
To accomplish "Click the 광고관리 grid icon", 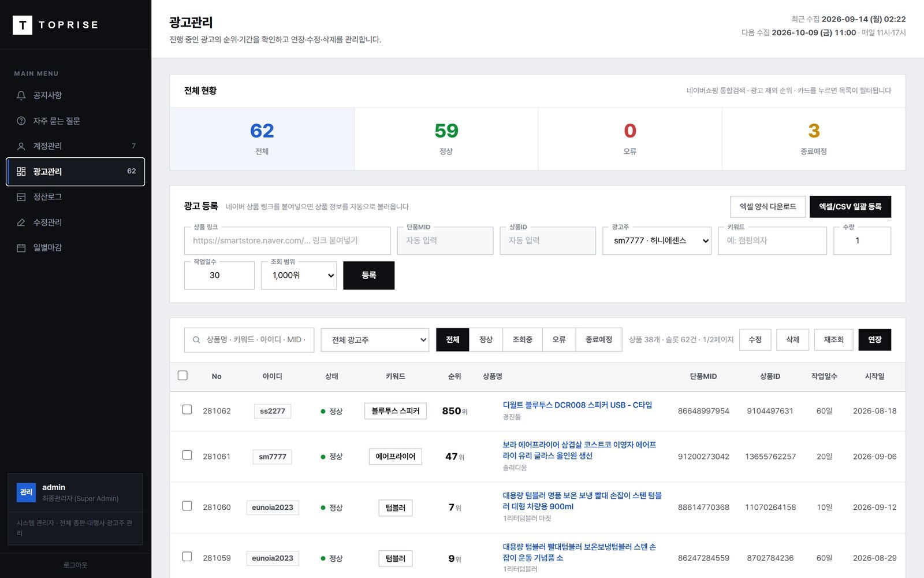I will [21, 172].
